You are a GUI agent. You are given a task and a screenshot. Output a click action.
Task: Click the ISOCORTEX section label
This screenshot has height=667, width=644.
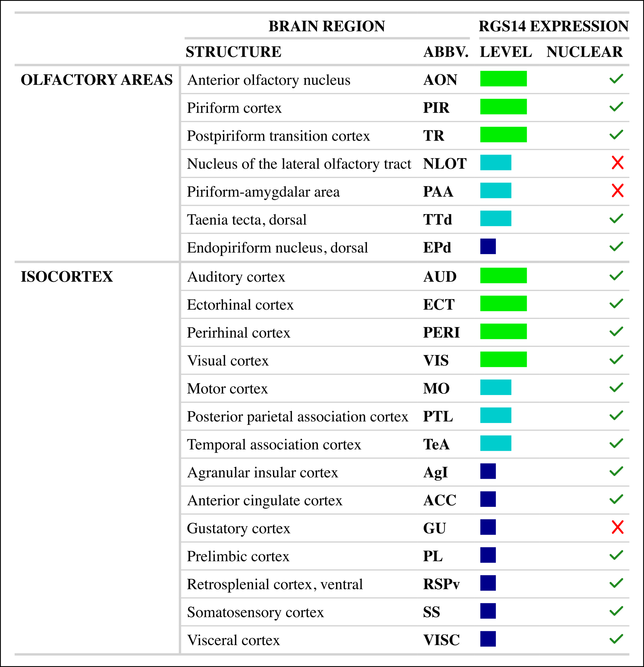pos(67,277)
